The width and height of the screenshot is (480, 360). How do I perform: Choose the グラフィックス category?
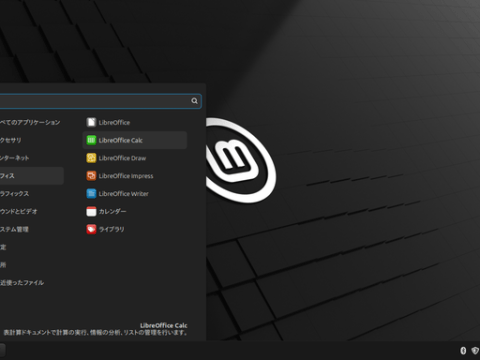click(x=15, y=194)
